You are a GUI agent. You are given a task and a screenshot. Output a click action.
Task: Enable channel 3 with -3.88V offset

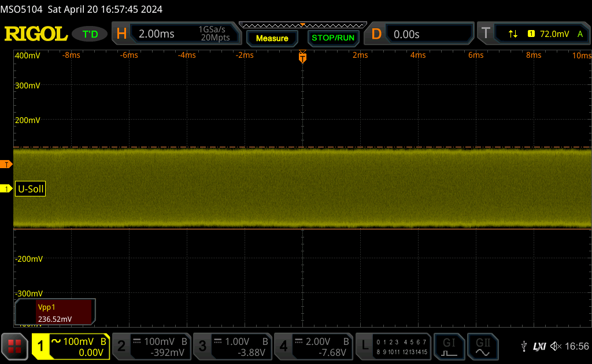pyautogui.click(x=232, y=346)
